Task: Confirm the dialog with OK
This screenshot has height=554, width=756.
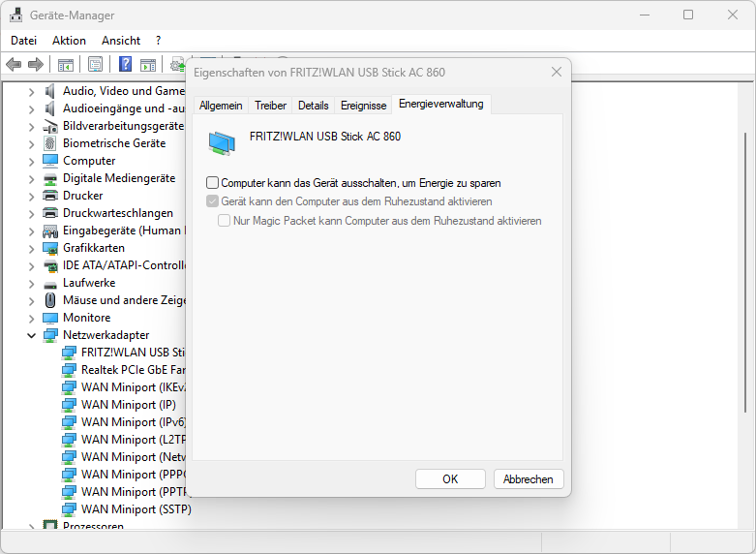Action: click(450, 479)
